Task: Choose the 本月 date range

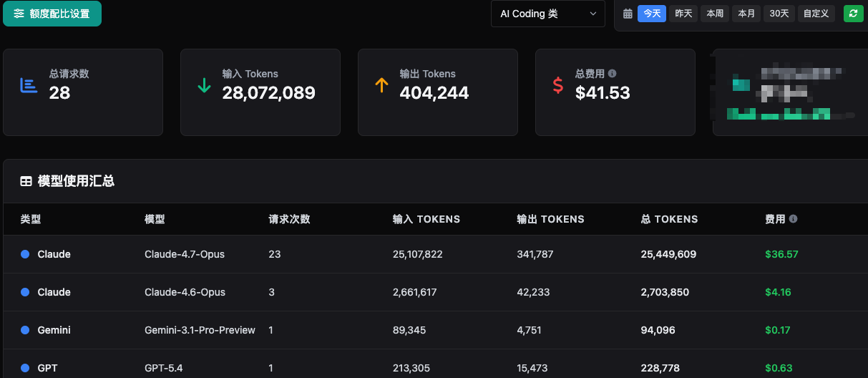Action: pyautogui.click(x=746, y=14)
